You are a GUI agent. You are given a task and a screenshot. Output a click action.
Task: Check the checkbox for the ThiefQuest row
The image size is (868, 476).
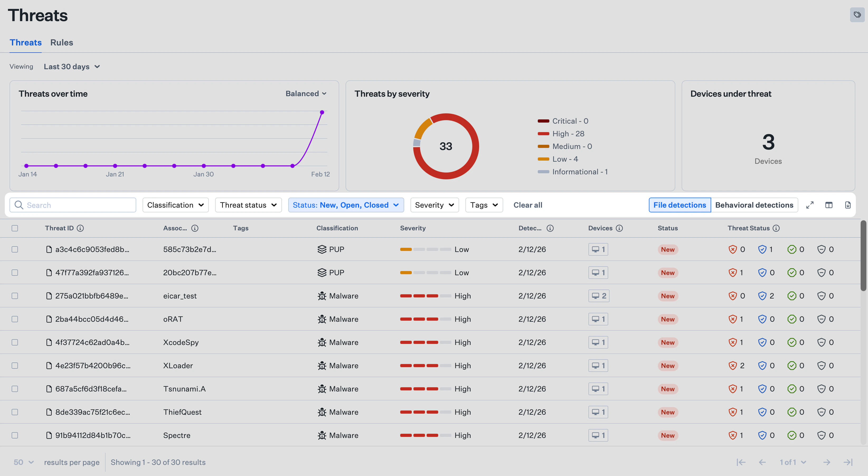coord(15,412)
